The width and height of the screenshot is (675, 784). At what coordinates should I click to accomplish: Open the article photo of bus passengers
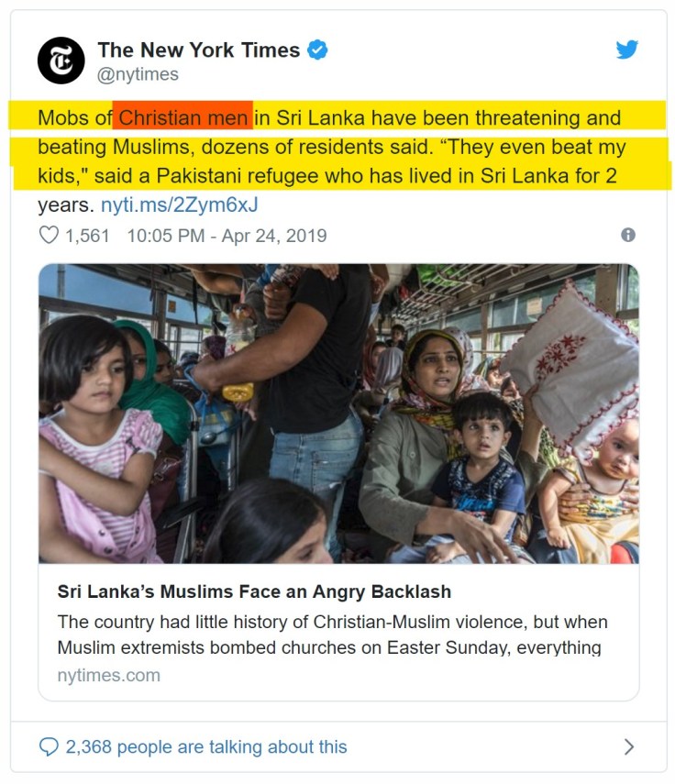[x=338, y=414]
